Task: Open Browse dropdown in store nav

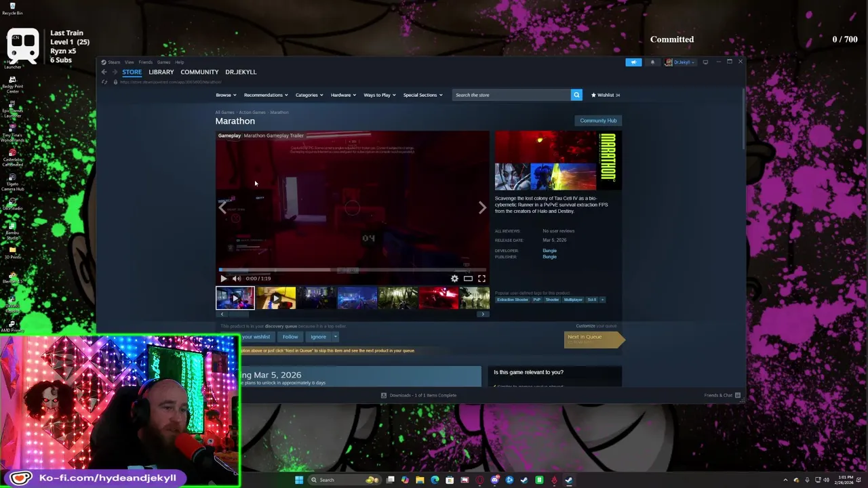Action: 226,95
